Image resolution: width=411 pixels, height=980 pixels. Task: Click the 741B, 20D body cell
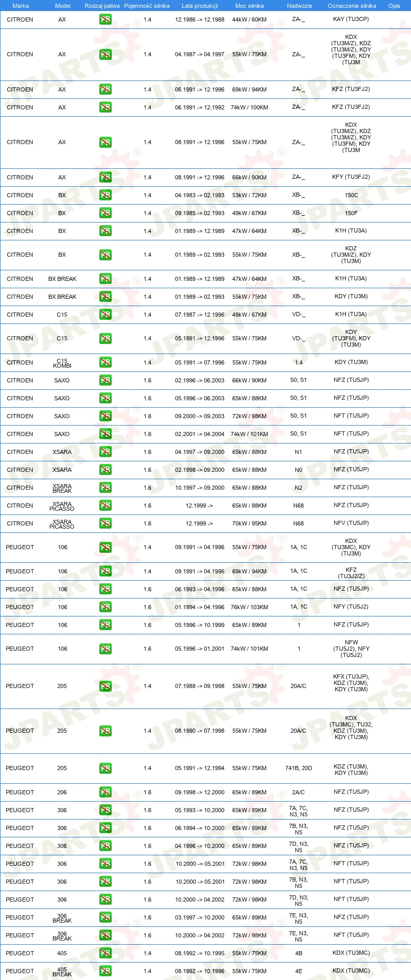point(299,768)
